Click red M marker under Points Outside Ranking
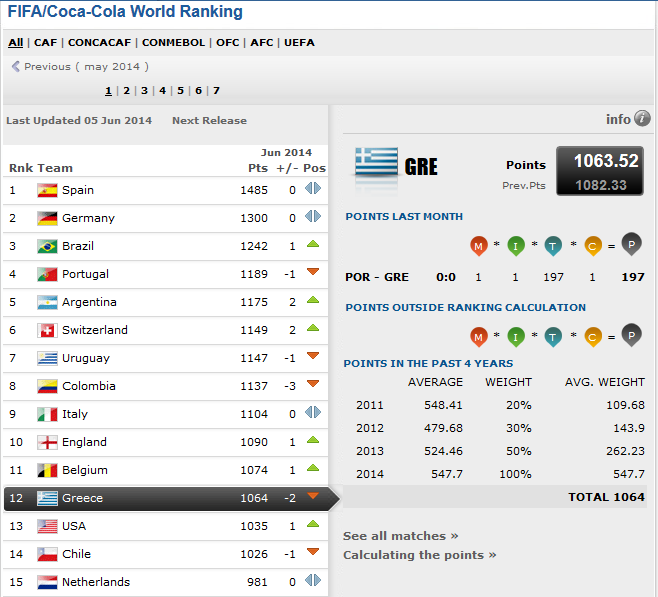The image size is (658, 597). pos(479,337)
